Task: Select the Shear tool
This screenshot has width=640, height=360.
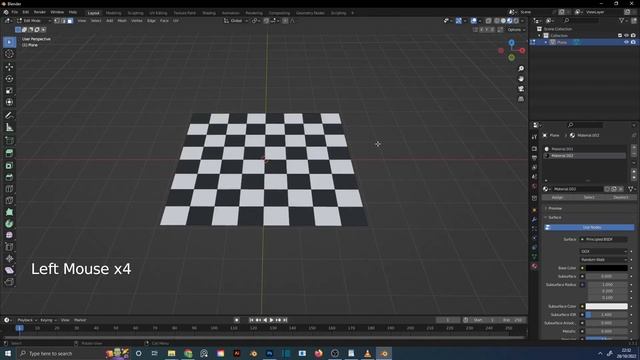Action: pyautogui.click(x=9, y=270)
